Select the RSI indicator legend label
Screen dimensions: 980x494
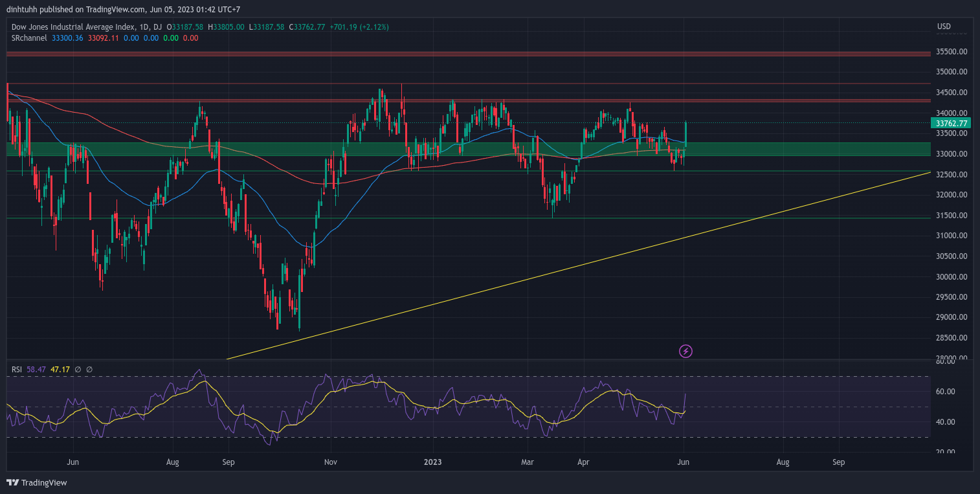(17, 370)
